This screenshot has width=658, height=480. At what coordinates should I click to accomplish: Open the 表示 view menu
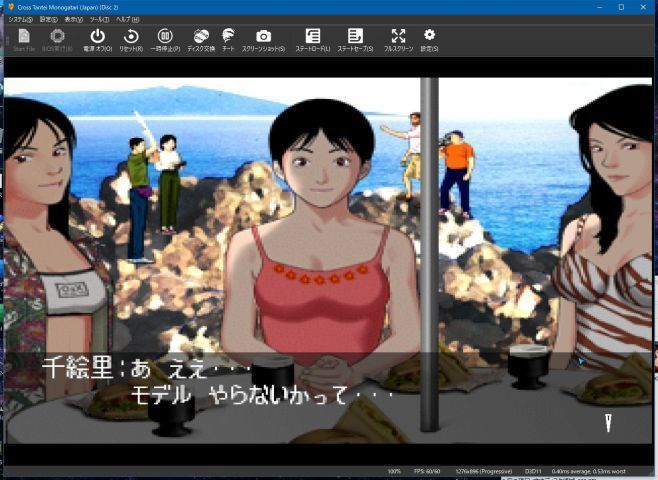[x=73, y=20]
